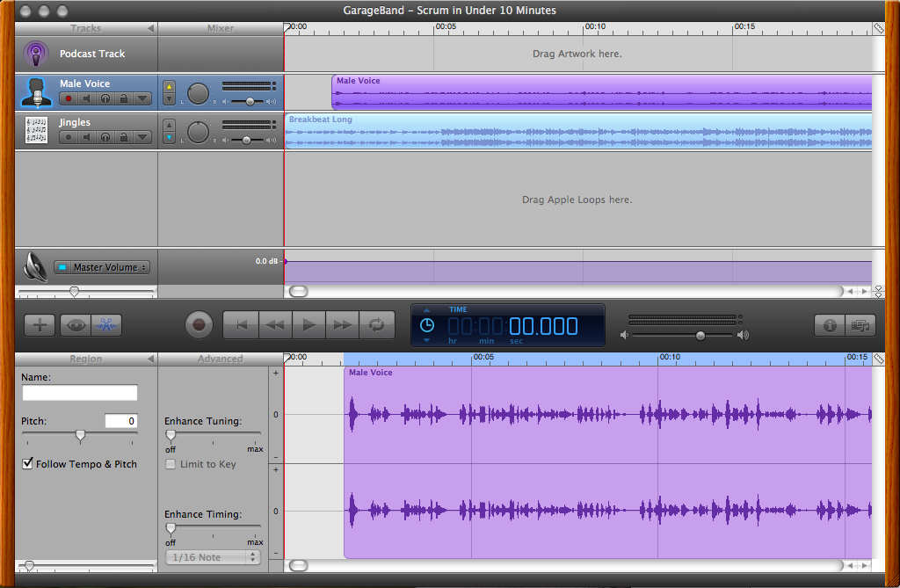Click the Pitch value field

coord(121,421)
